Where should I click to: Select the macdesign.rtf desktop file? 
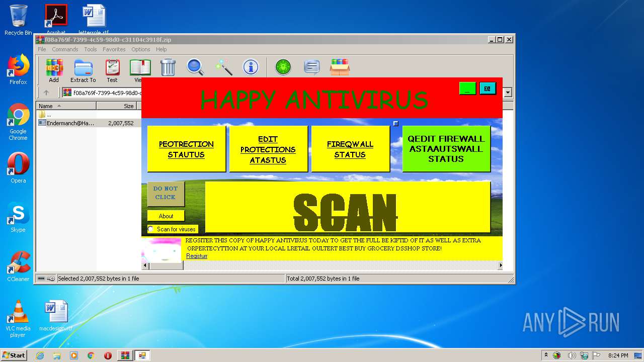click(56, 316)
